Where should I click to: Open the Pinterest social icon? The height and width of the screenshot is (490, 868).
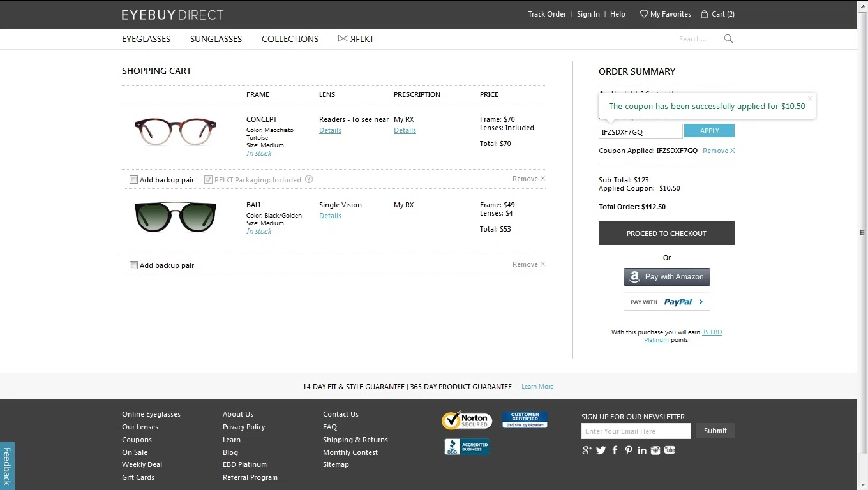coord(629,450)
